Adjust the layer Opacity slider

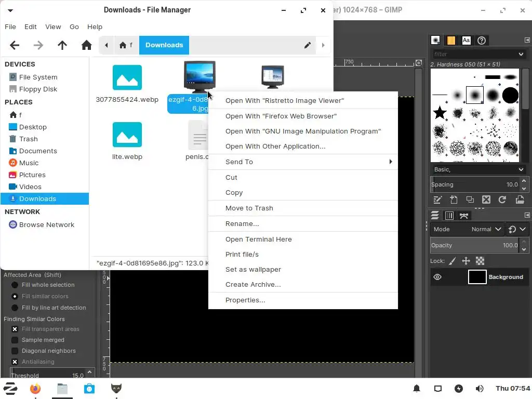pyautogui.click(x=475, y=245)
